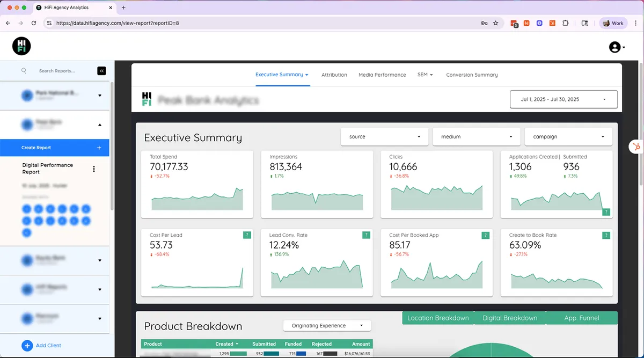Collapse the sidebar using the double-chevron icon
Screen dimensions: 644x358
[x=101, y=70]
